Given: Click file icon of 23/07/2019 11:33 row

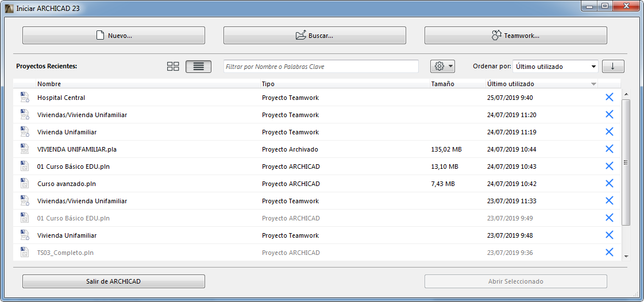Looking at the screenshot, I should 25,200.
